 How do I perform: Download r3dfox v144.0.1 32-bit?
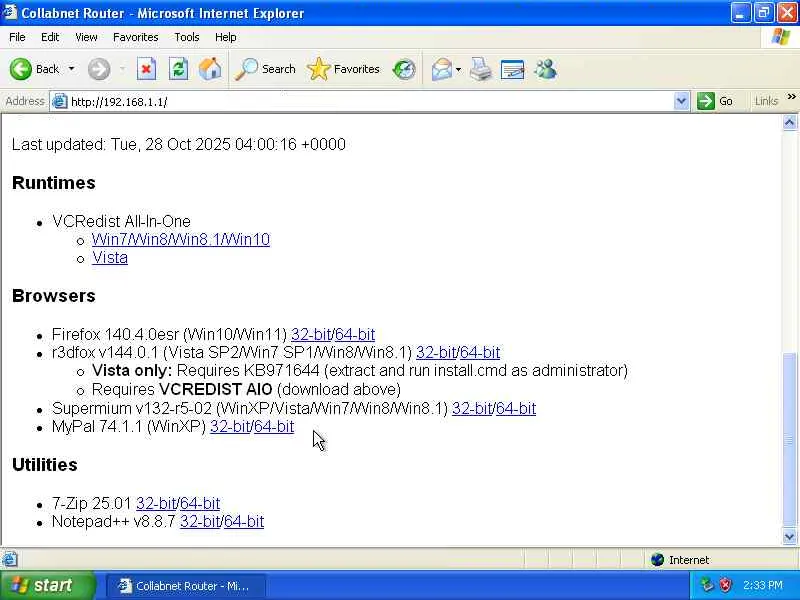436,353
